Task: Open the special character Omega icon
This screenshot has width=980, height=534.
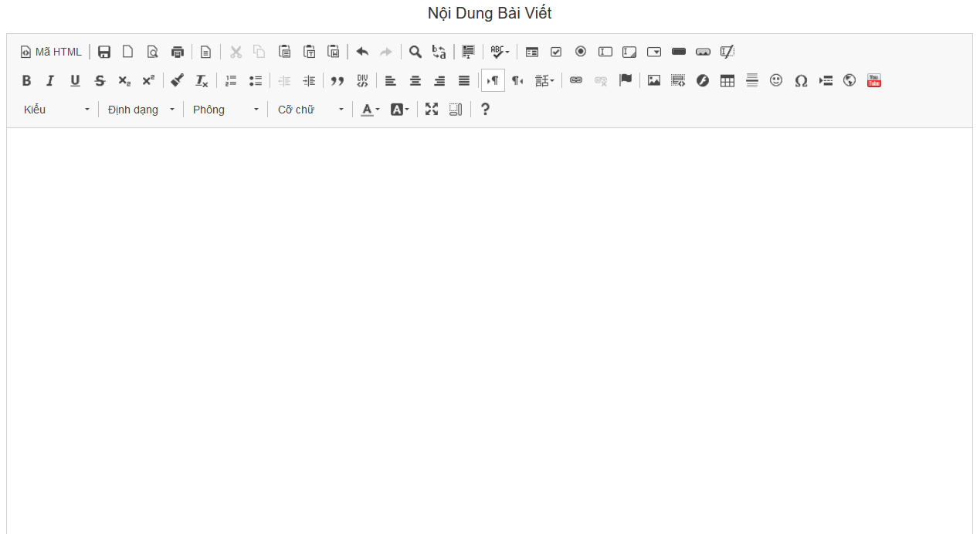Action: click(x=801, y=80)
